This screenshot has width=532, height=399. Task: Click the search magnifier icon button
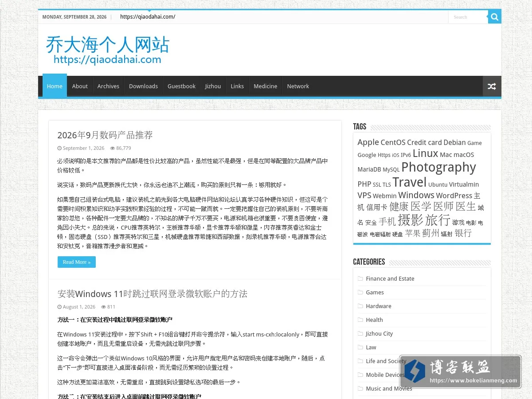point(495,17)
